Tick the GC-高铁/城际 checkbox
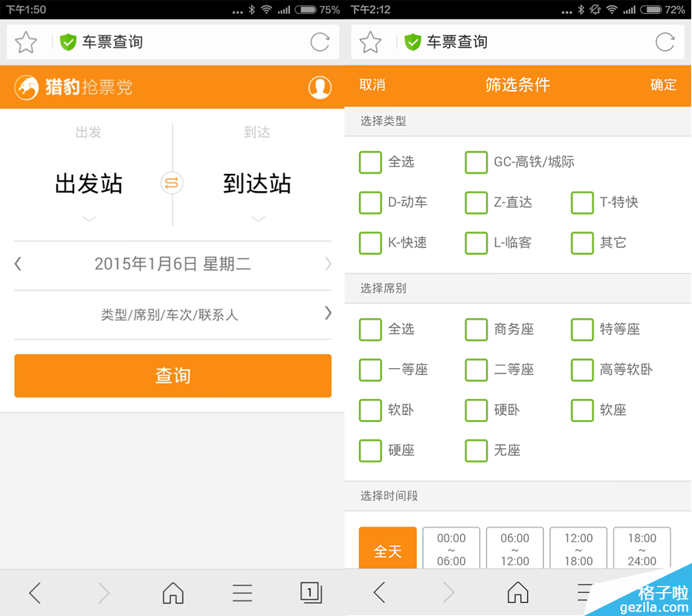The image size is (692, 616). click(476, 162)
